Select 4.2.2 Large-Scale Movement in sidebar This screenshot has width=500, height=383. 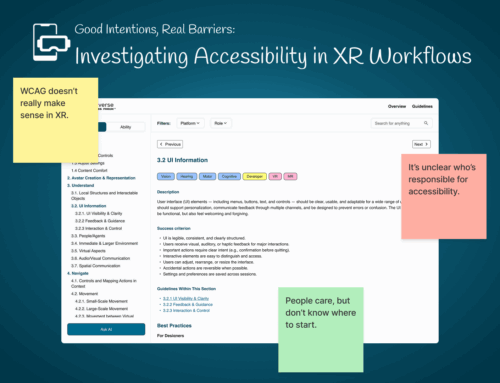tap(101, 309)
